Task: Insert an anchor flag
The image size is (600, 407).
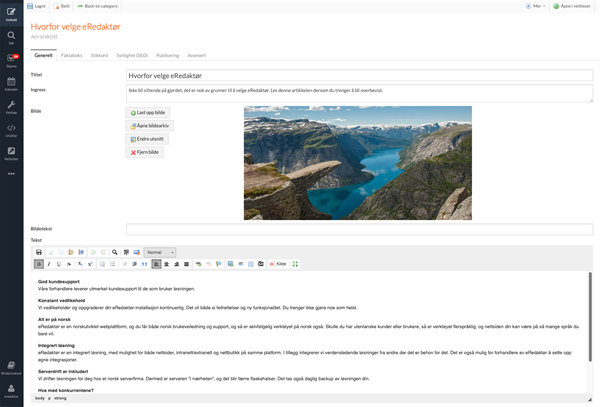Action: [218, 264]
